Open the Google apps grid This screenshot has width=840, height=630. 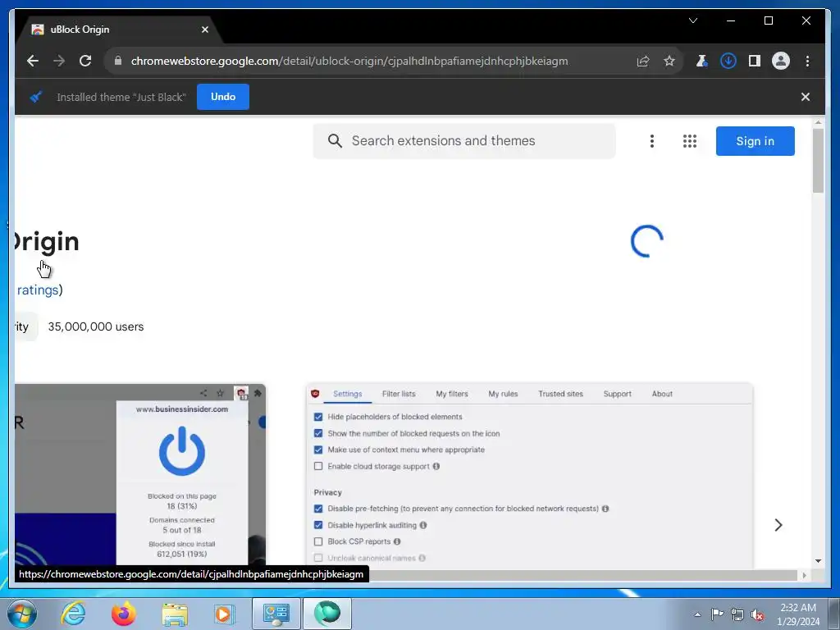pyautogui.click(x=689, y=141)
